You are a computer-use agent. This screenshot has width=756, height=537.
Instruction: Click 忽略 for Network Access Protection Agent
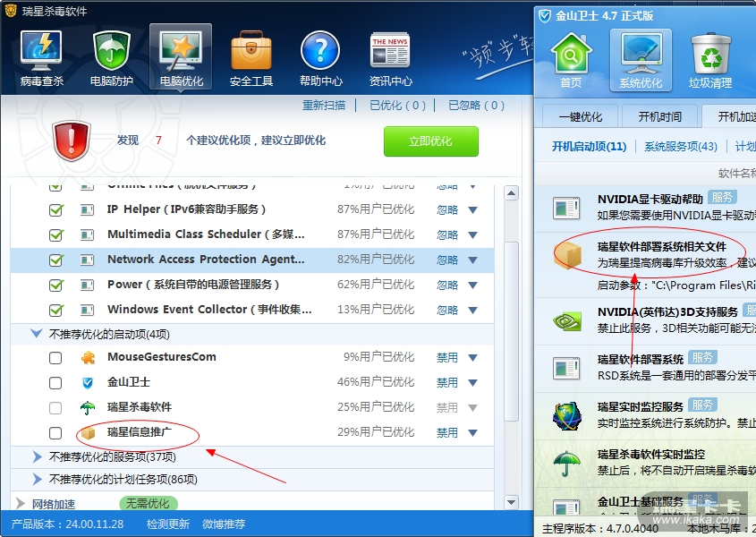click(447, 260)
